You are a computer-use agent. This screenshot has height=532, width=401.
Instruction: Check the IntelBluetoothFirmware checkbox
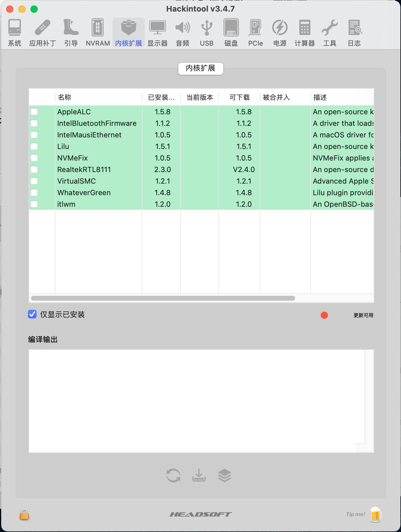pyautogui.click(x=34, y=123)
